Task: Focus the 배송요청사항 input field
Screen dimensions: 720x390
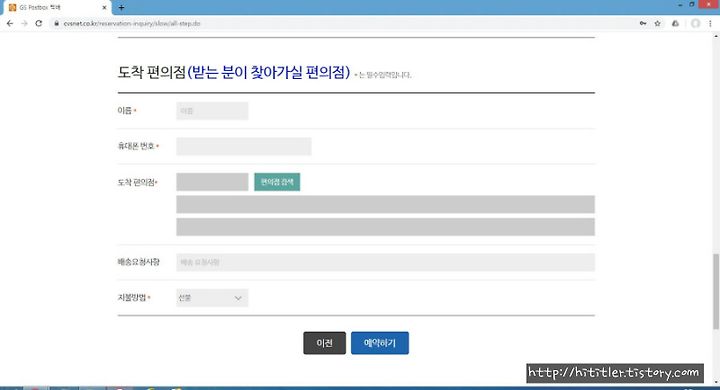Action: point(386,262)
